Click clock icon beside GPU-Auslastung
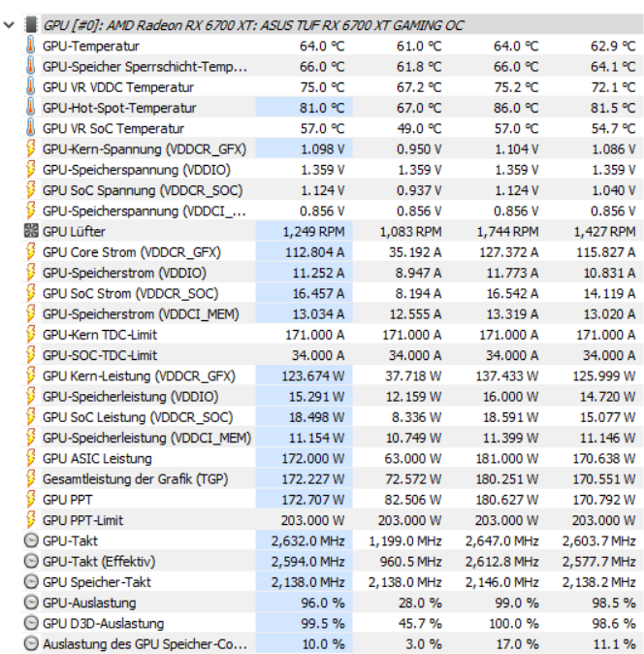The height and width of the screenshot is (654, 644). coord(31,603)
